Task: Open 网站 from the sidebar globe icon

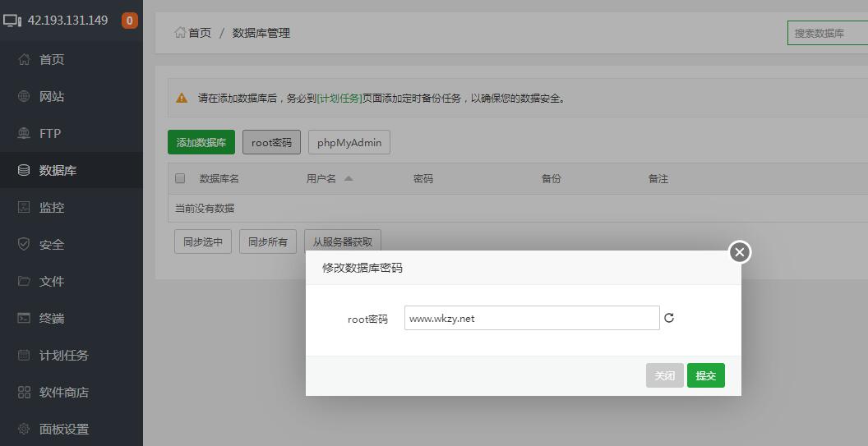Action: point(25,97)
